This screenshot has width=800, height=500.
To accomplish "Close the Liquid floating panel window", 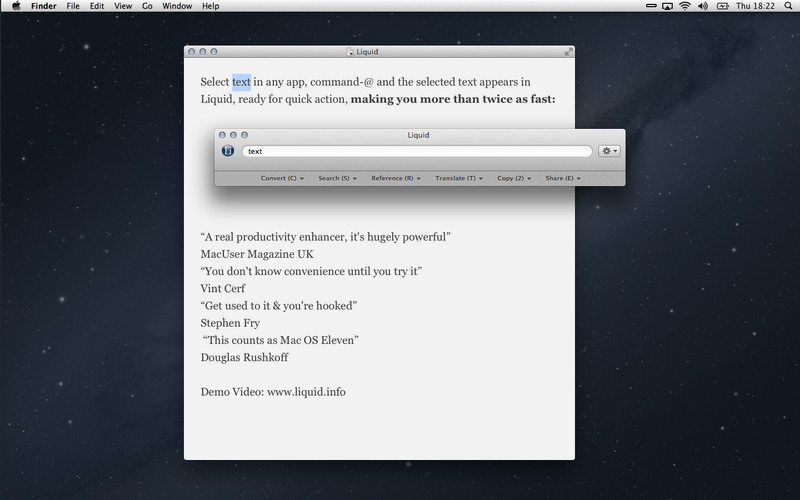I will [x=222, y=135].
